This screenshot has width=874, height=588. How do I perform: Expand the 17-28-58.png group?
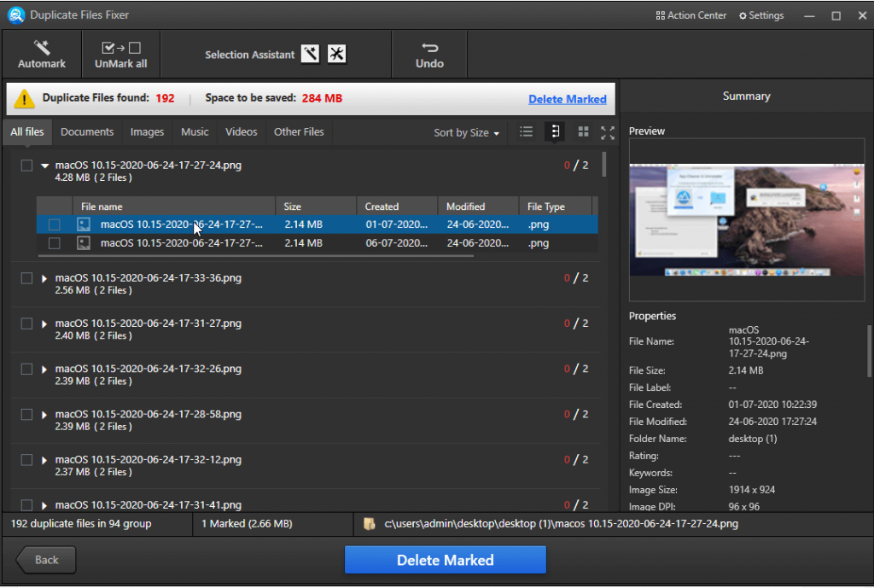pos(44,415)
